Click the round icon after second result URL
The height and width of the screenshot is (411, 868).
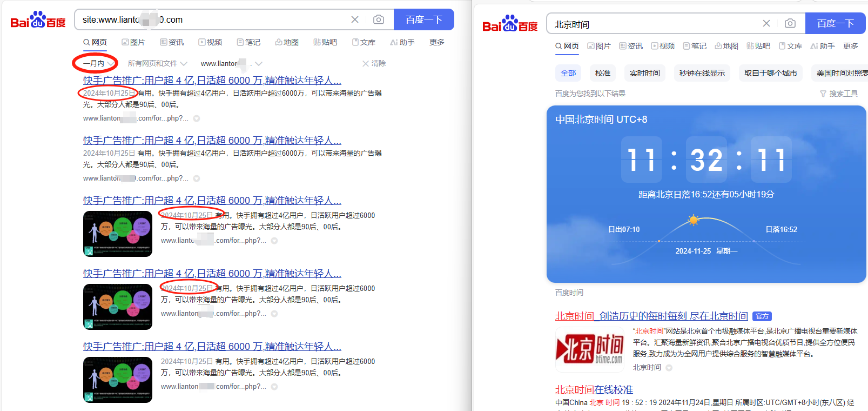(197, 178)
